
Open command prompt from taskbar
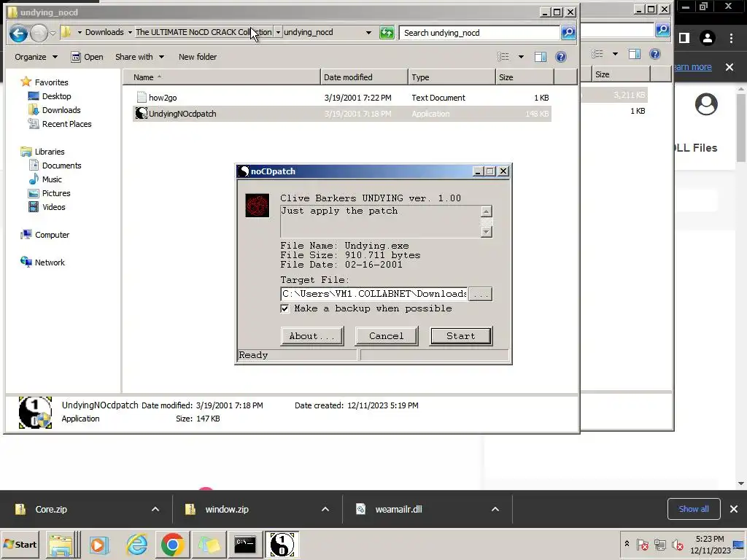[245, 544]
